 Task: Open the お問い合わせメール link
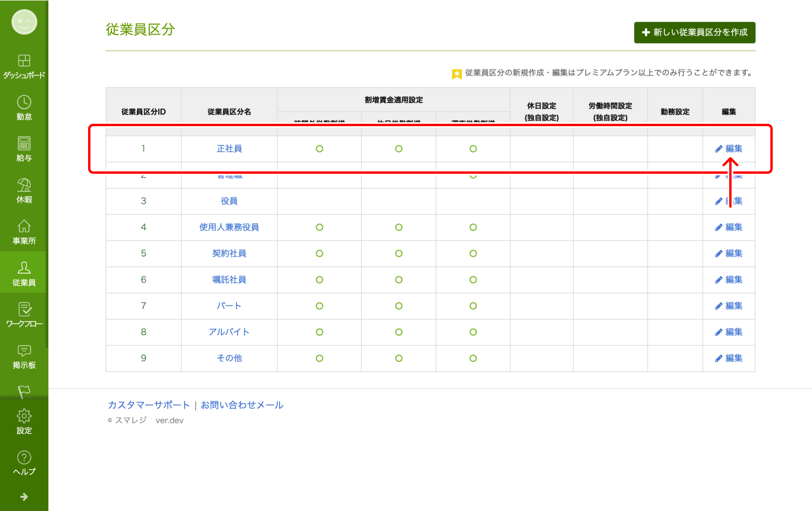pos(242,405)
